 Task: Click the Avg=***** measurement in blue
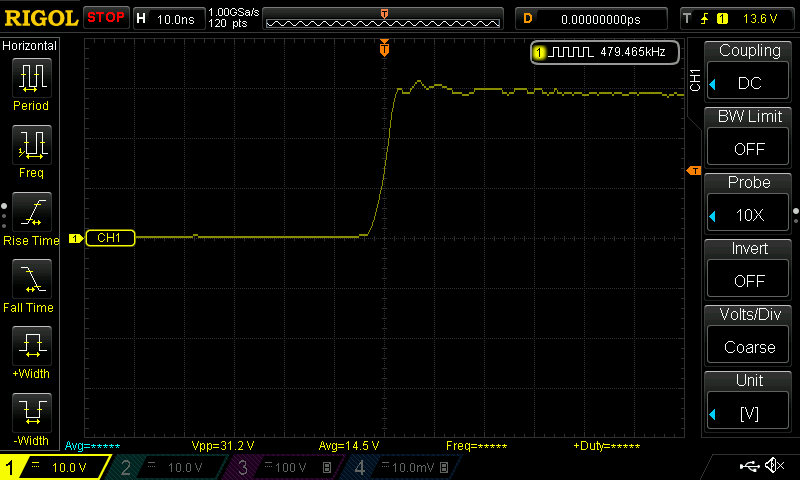coord(92,446)
